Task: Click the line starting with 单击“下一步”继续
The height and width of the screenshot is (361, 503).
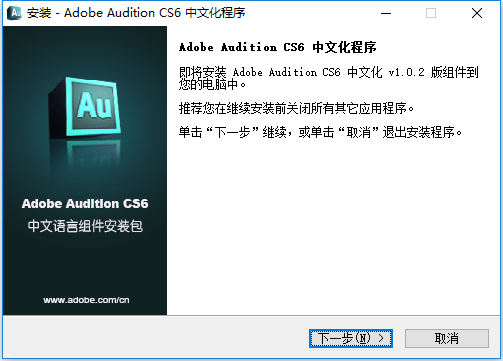Action: click(320, 132)
